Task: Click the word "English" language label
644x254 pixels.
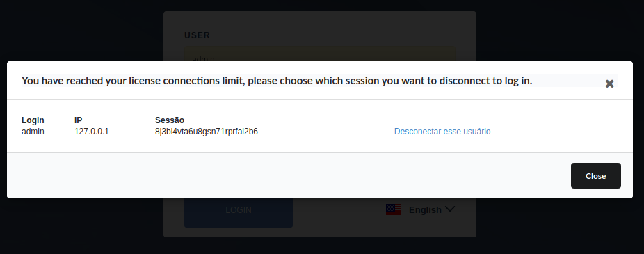Action: tap(425, 210)
